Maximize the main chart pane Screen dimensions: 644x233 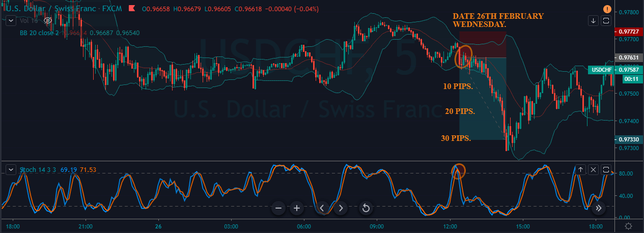[606, 21]
